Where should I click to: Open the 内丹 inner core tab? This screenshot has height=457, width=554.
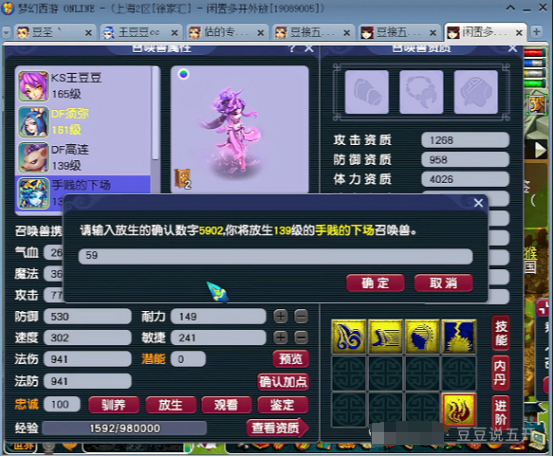(501, 373)
